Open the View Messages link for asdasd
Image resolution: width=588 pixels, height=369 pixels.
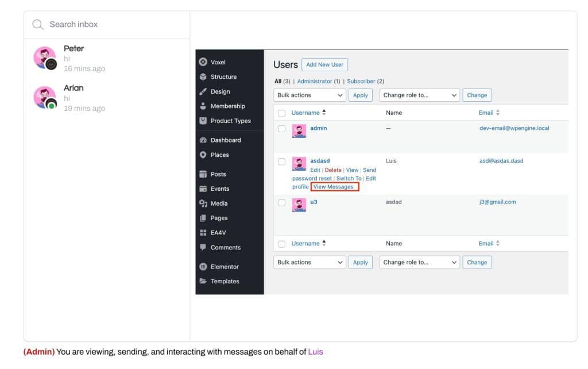pos(334,187)
